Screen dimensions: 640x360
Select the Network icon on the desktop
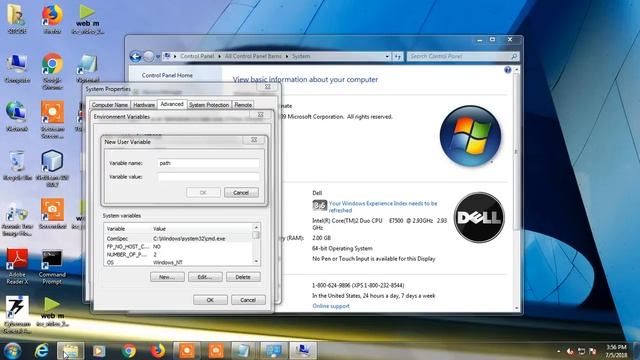(x=17, y=117)
